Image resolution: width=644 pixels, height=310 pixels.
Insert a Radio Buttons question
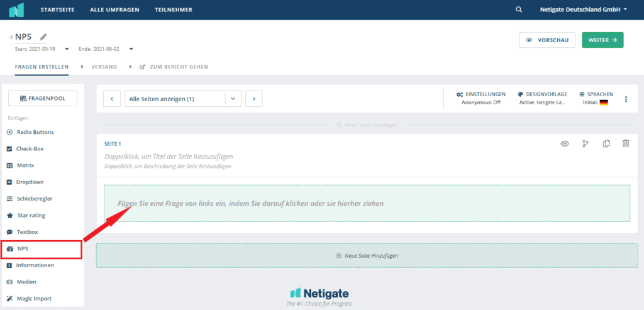[x=30, y=132]
